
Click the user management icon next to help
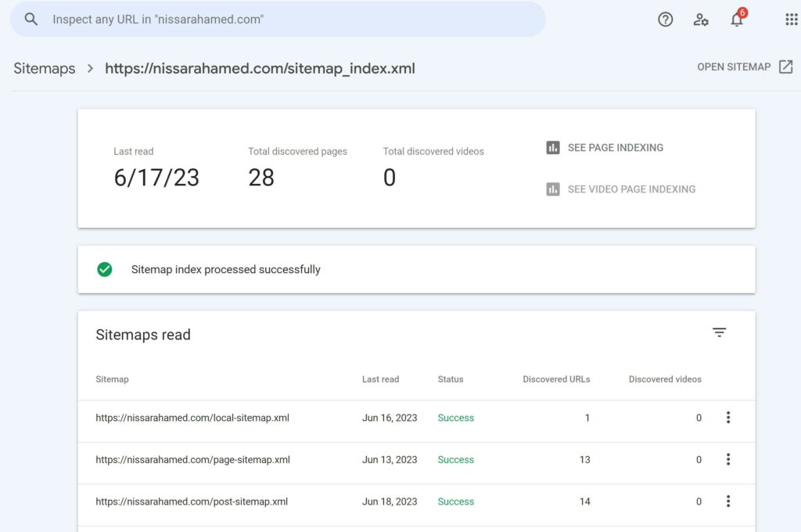pos(701,19)
